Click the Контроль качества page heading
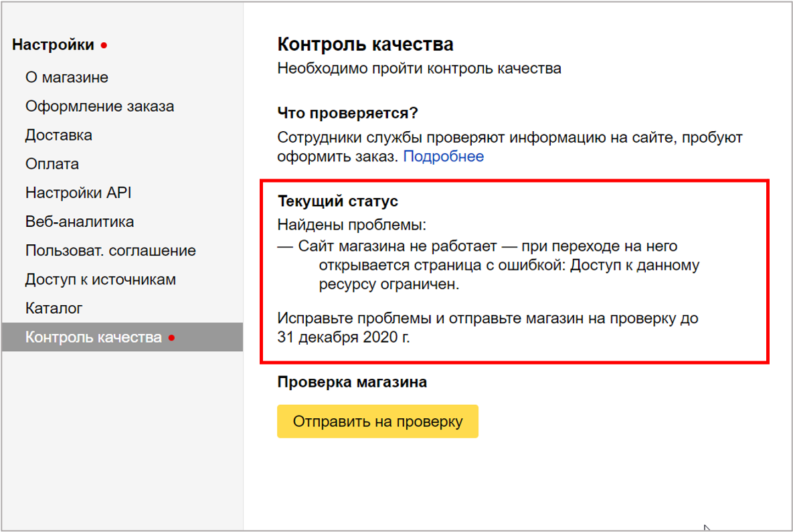This screenshot has height=532, width=793. [x=365, y=45]
